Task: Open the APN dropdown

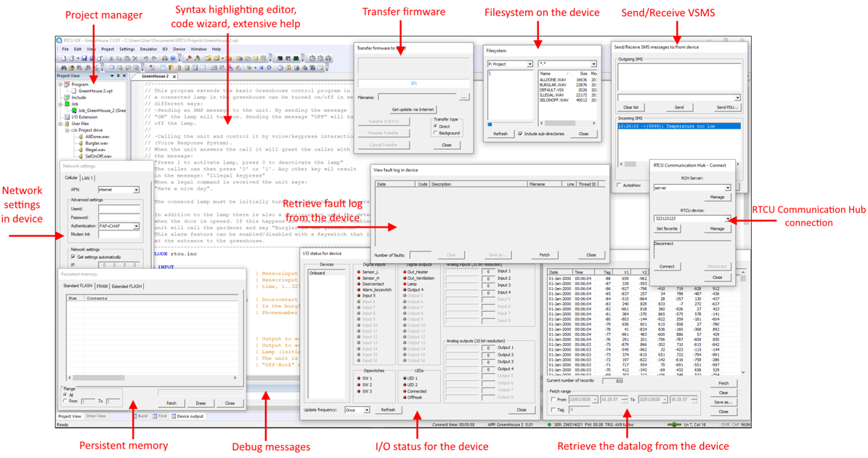Action: [136, 190]
